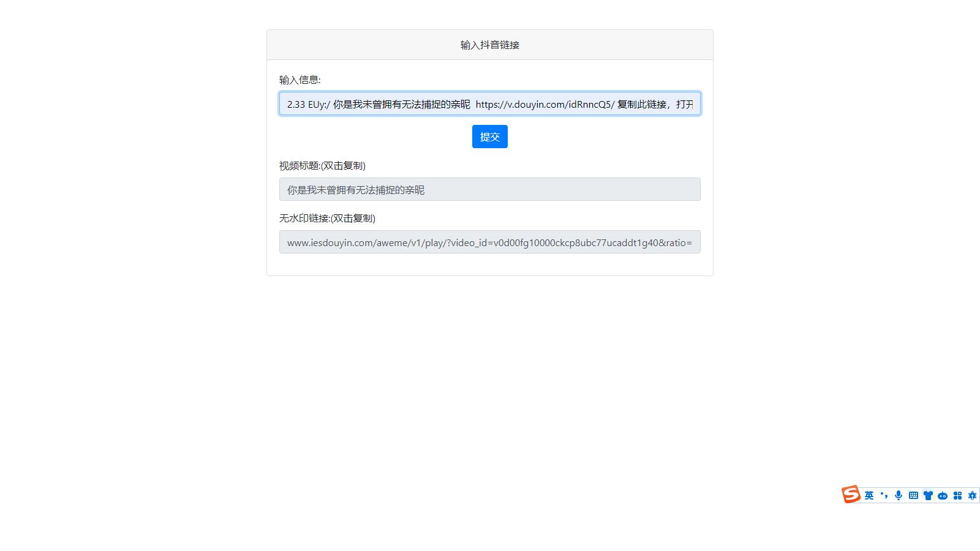
Task: Submit the Douyin link with 提交 button
Action: tap(490, 137)
